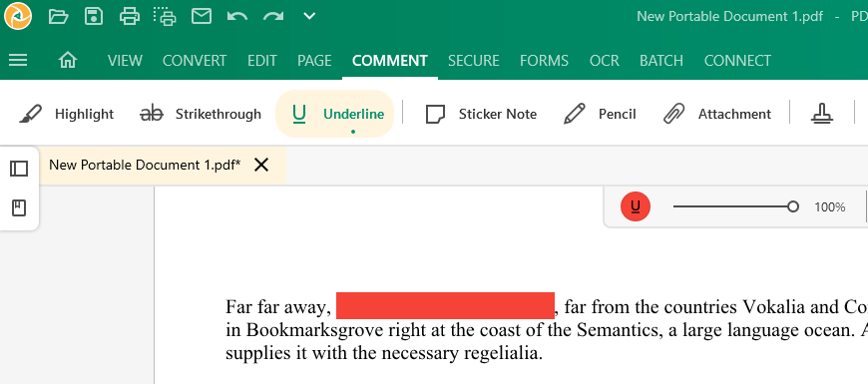The image size is (868, 384).
Task: Save the document with the floppy disk icon
Action: click(x=94, y=16)
